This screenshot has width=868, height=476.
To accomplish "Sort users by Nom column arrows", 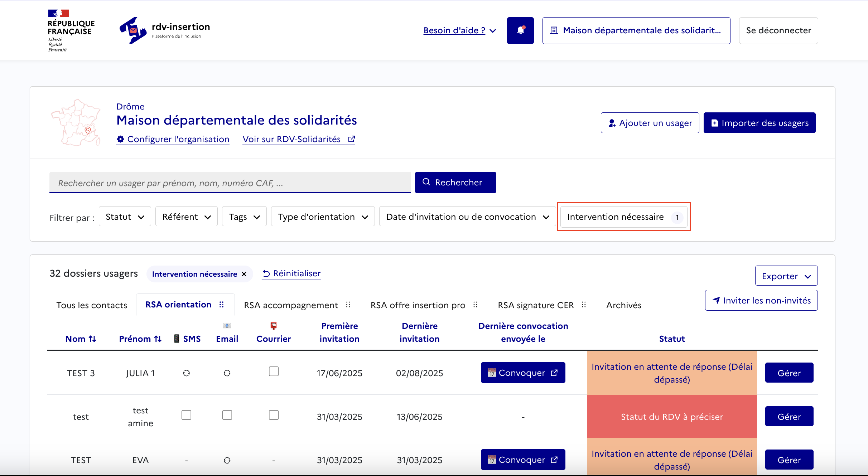I will point(92,339).
